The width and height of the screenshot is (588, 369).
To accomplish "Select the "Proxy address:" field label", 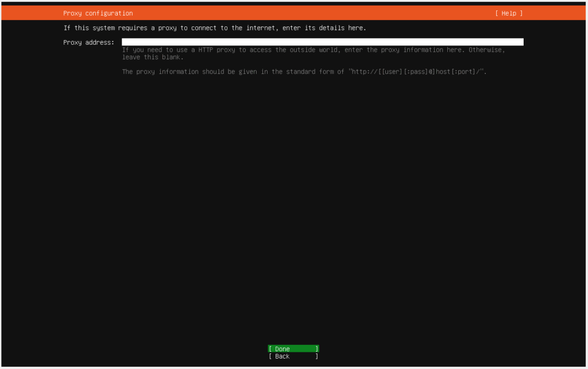I will point(88,42).
